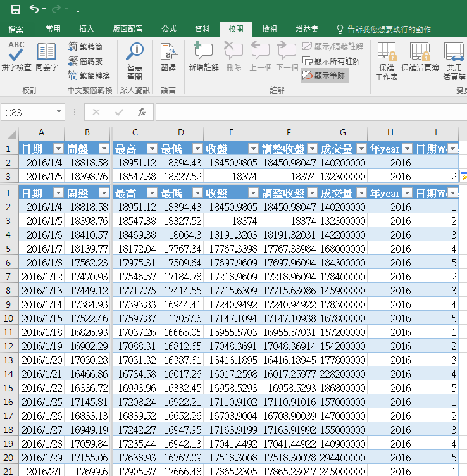Go to the 上一個 previous comment
The height and width of the screenshot is (476, 467).
260,56
